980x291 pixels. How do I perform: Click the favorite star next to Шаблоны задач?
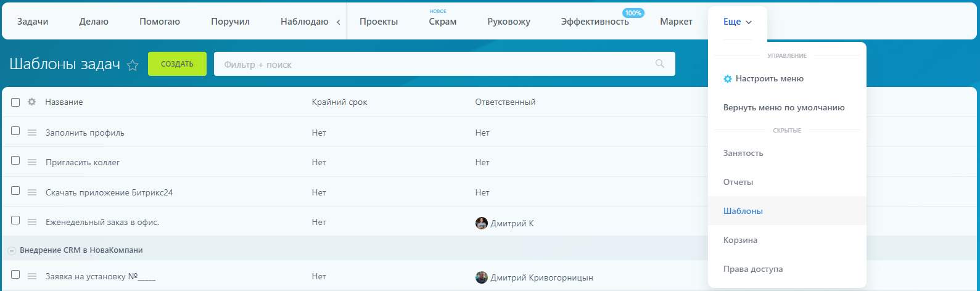click(133, 65)
